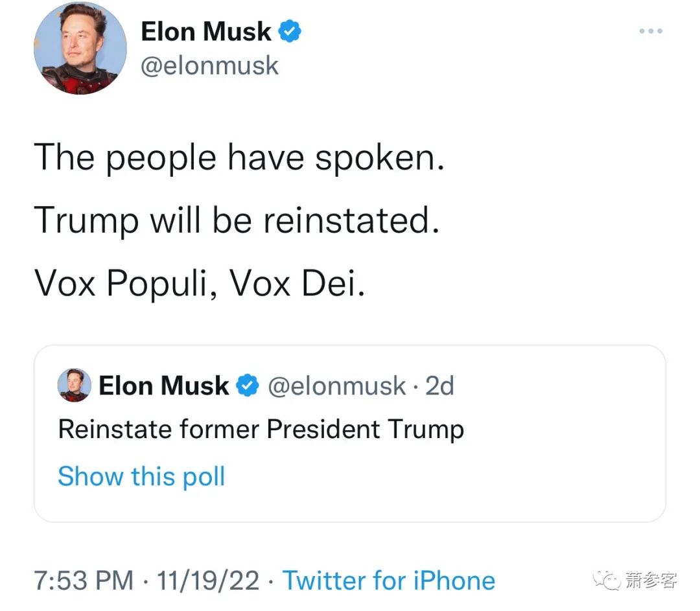Click the blue verified badge beside the top name
The image size is (700, 611).
click(x=290, y=31)
